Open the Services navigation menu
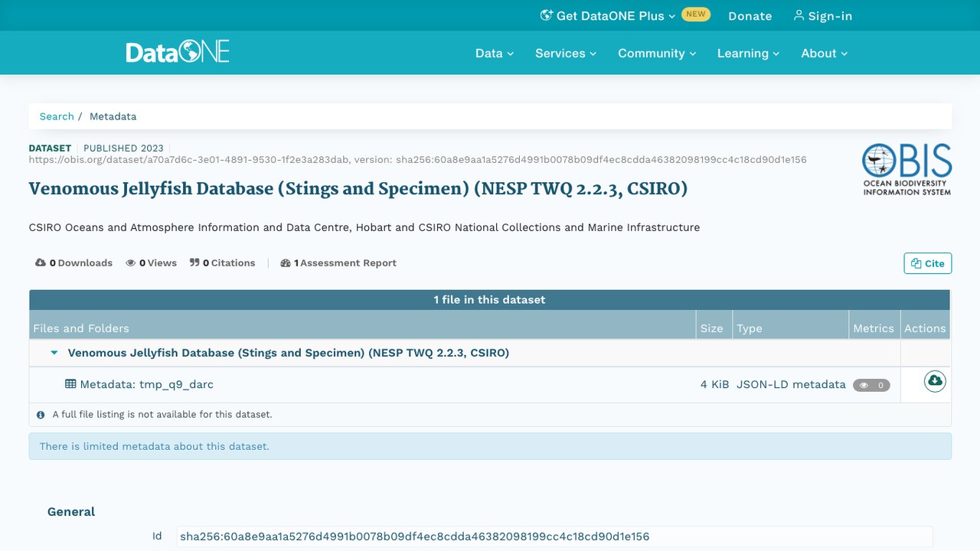The height and width of the screenshot is (551, 980). point(566,53)
